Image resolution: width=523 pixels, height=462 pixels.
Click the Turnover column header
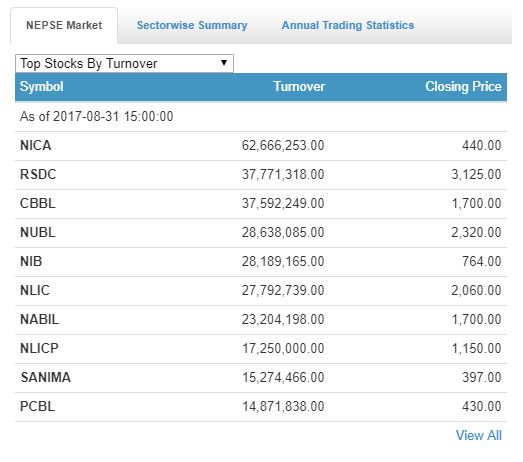[299, 87]
